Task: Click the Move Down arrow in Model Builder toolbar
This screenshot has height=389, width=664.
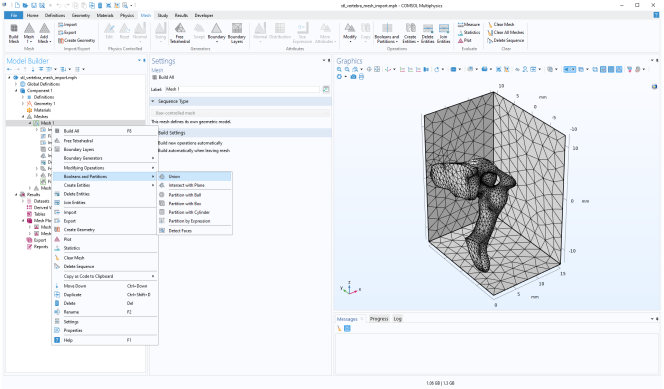Action: (x=33, y=69)
